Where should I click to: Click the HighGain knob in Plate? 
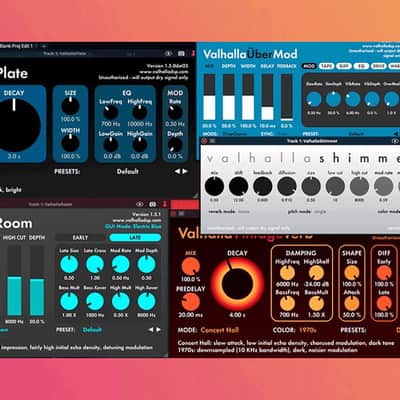[x=140, y=144]
